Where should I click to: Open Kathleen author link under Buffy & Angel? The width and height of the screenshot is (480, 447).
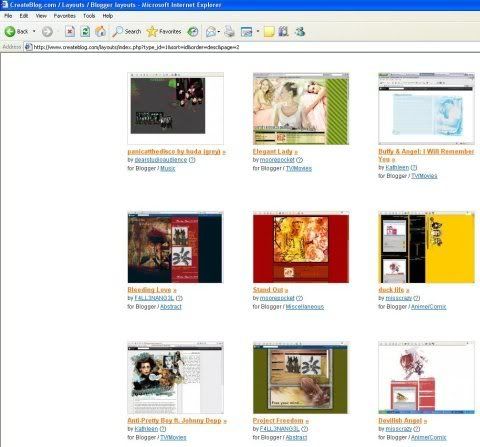pyautogui.click(x=397, y=167)
